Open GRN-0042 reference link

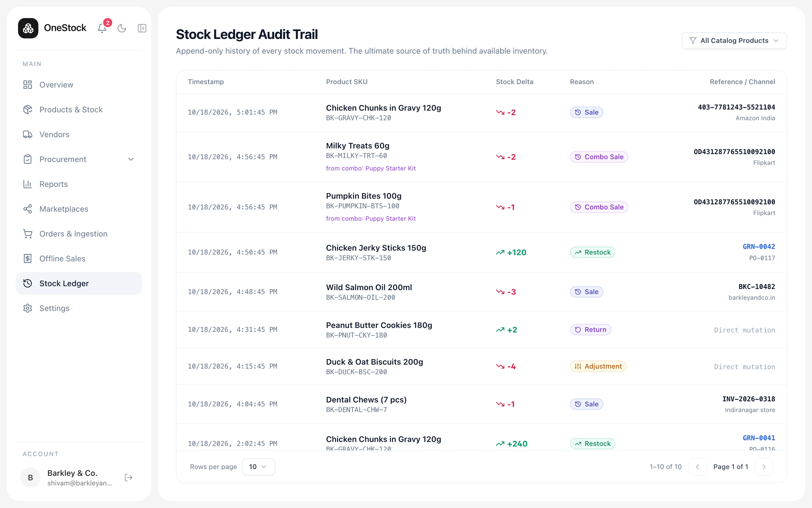(x=759, y=247)
